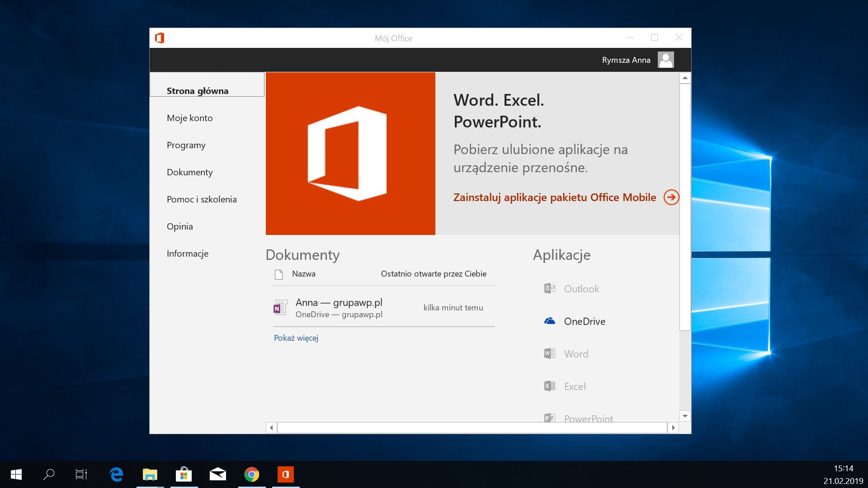
Task: Click the Pokaż więcej link
Action: [296, 338]
